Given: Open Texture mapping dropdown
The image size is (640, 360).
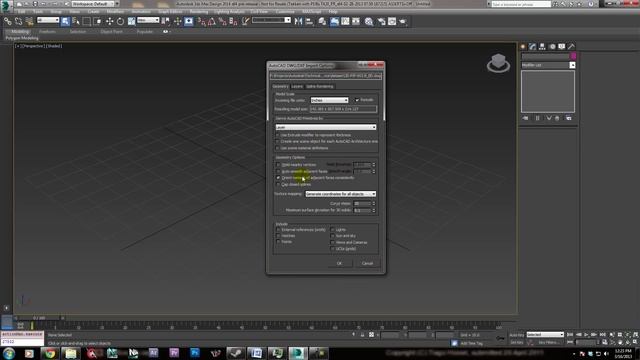Looking at the screenshot, I should (x=341, y=194).
